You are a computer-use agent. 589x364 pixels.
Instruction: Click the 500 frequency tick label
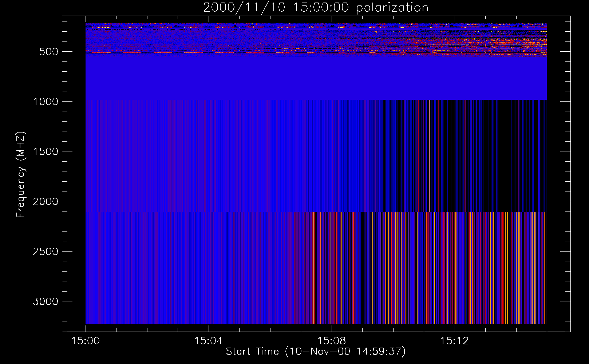coord(49,52)
